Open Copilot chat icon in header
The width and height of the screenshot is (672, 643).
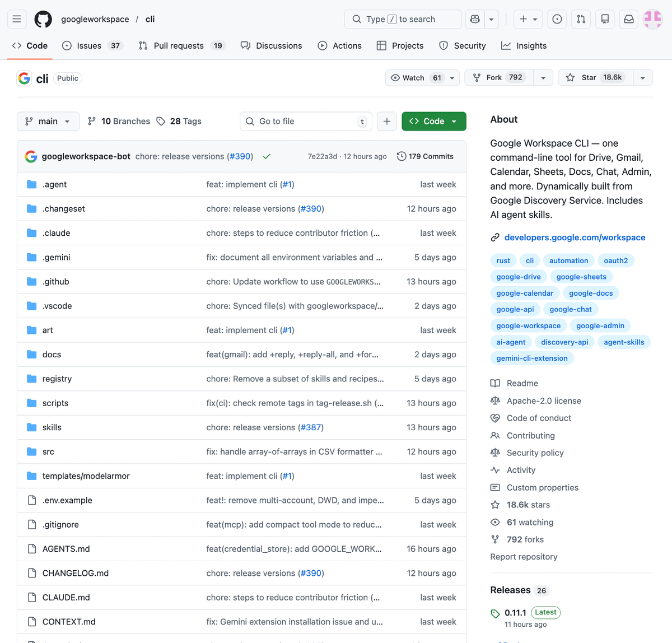click(x=475, y=19)
